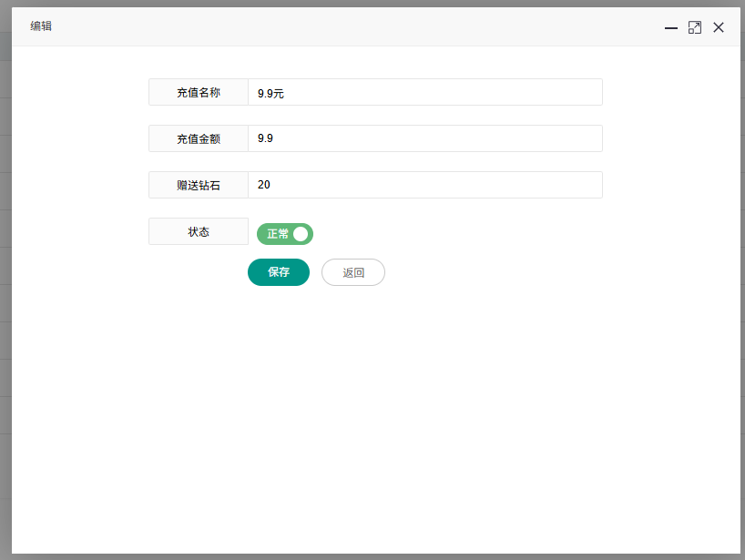
Task: Click the 返回 button to go back
Action: (x=353, y=272)
